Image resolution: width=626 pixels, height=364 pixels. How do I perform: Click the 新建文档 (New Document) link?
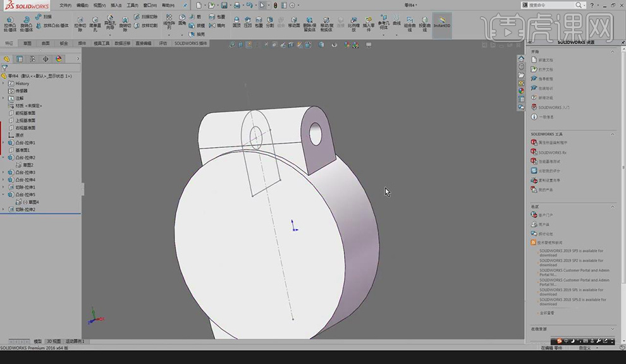tap(545, 60)
